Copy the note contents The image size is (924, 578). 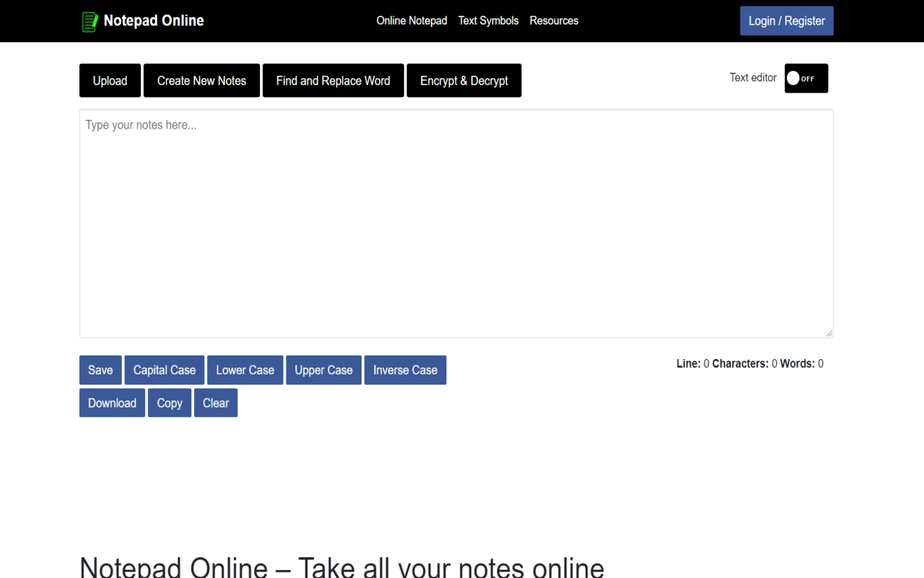tap(170, 402)
